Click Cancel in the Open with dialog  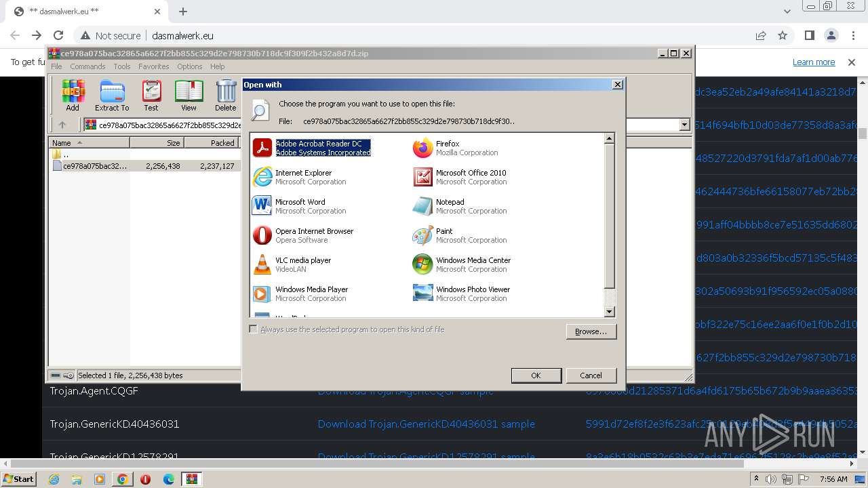point(591,375)
